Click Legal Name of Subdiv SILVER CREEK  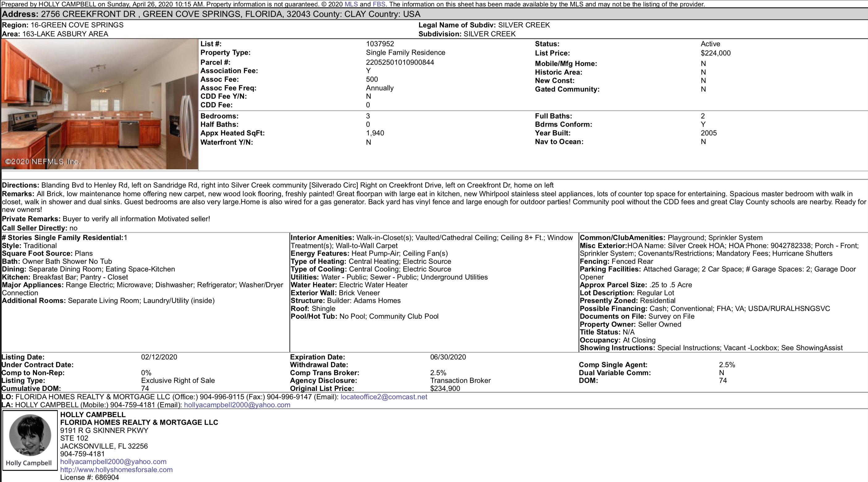(484, 25)
